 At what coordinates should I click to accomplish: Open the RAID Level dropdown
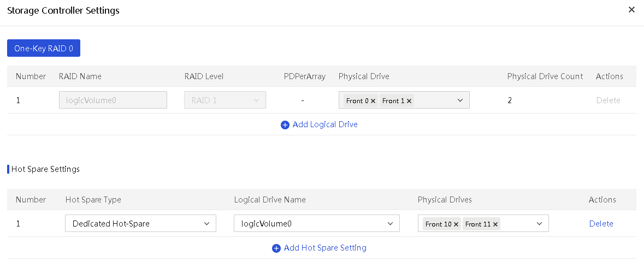click(225, 100)
